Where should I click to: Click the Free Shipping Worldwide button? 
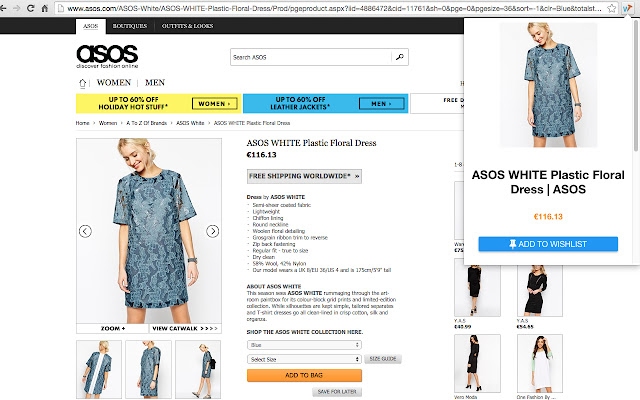point(304,176)
